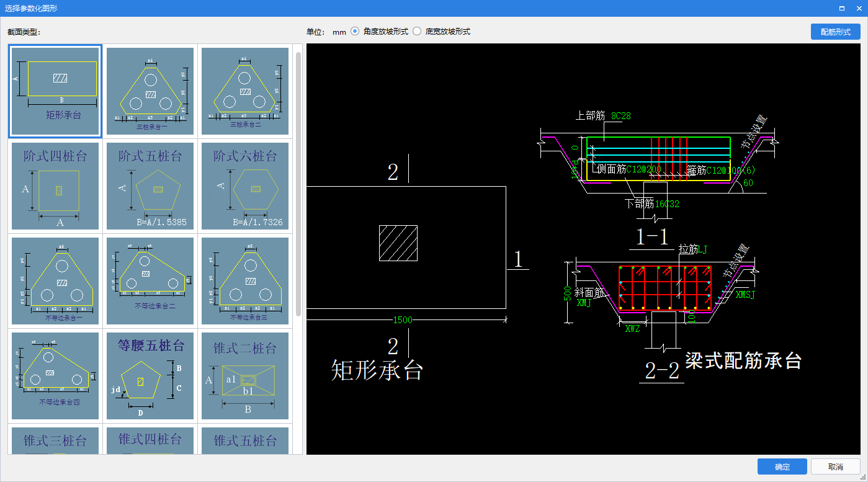Click the 1500 width dimension value
The height and width of the screenshot is (482, 868).
pos(402,320)
